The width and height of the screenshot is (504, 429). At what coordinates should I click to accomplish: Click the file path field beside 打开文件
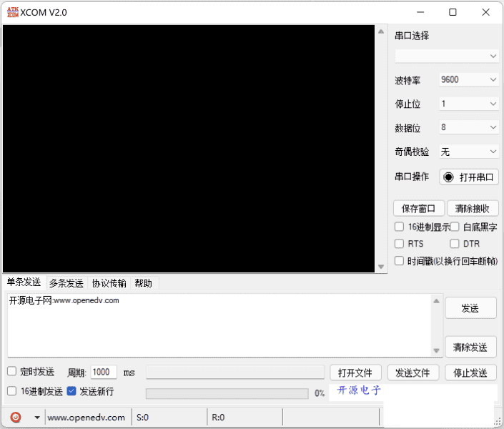click(x=235, y=373)
